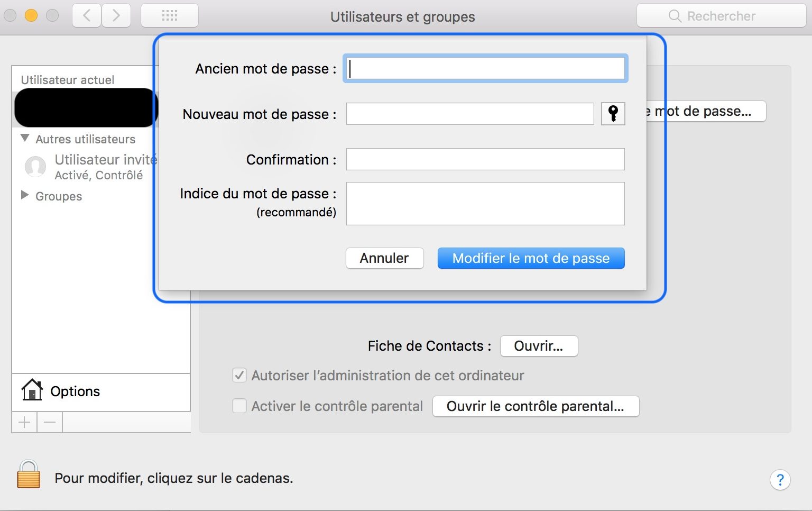The image size is (812, 511).
Task: Open the contacts card via Ouvrir...
Action: coord(539,346)
